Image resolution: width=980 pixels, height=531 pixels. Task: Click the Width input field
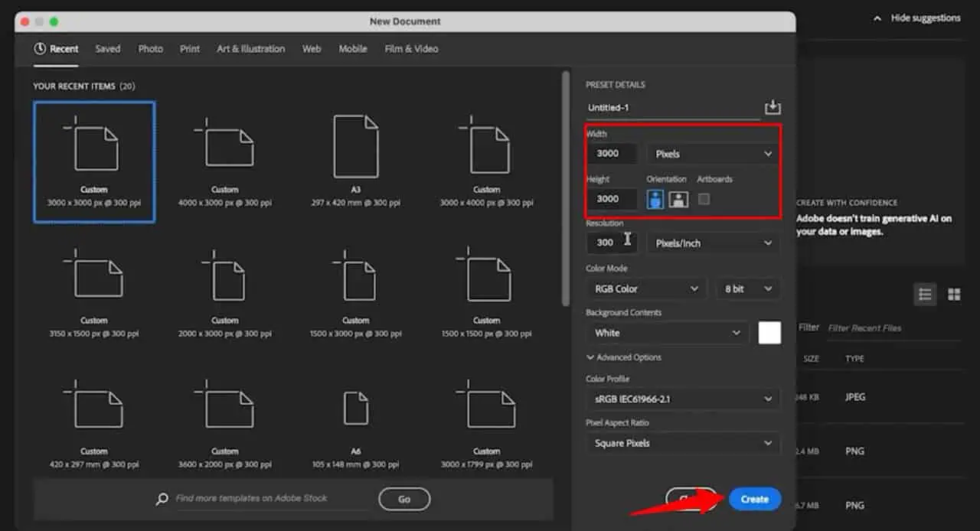tap(612, 153)
